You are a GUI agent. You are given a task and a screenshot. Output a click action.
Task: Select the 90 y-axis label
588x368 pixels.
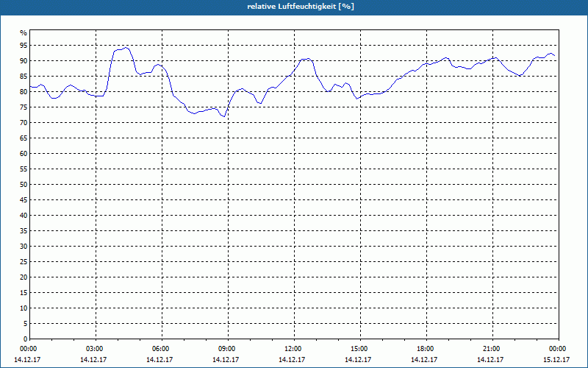pos(24,61)
